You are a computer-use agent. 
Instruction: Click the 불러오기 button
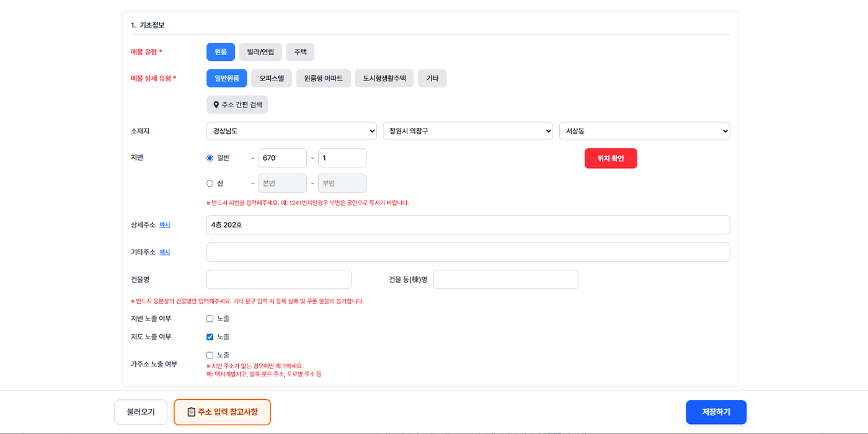pyautogui.click(x=141, y=412)
